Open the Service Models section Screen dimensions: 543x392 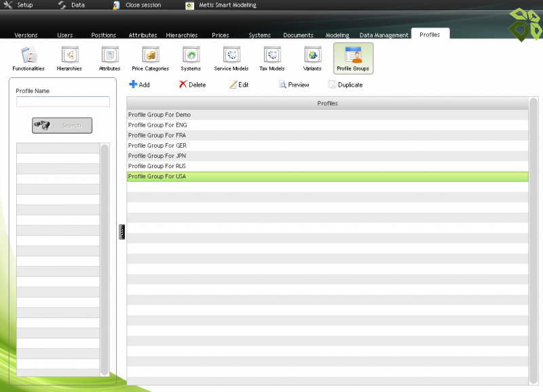point(231,58)
